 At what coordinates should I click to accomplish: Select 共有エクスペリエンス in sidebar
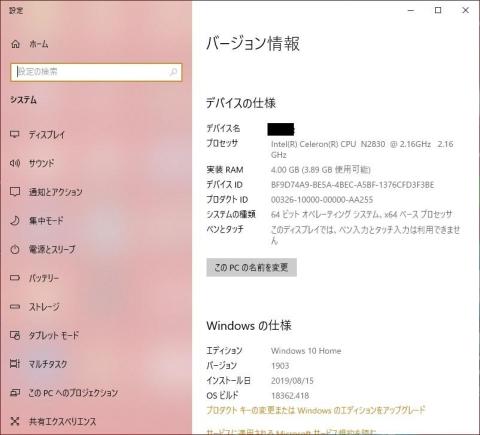click(x=62, y=422)
